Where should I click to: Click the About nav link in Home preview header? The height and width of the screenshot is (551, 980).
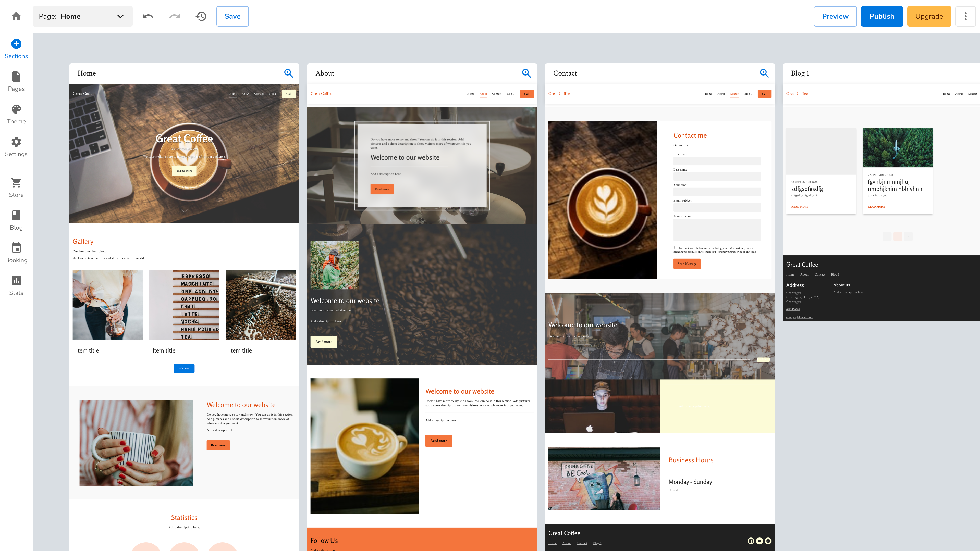tap(245, 94)
